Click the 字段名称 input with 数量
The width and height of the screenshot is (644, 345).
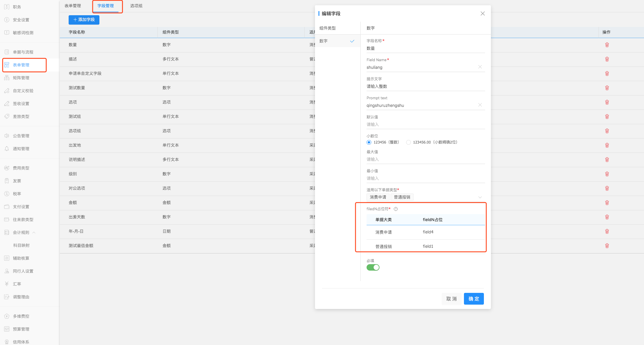(426, 48)
